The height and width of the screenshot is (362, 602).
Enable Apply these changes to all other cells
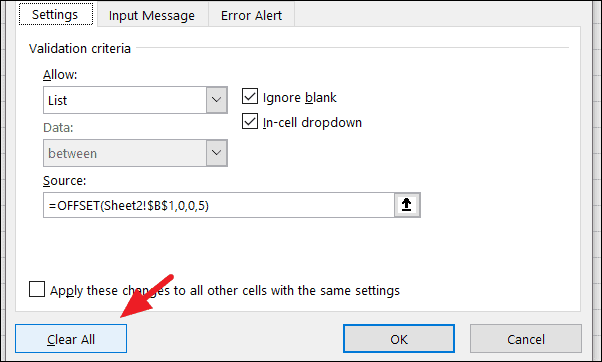click(37, 289)
